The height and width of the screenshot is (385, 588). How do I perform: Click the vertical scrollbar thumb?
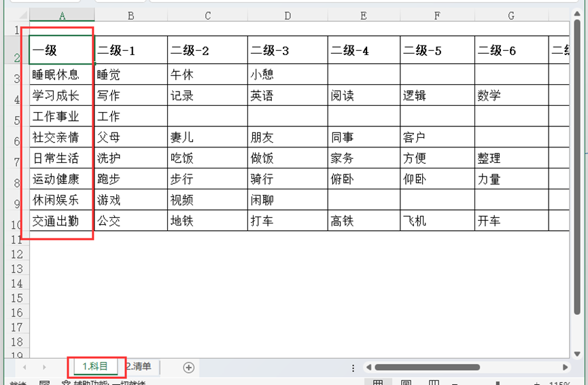point(577,168)
